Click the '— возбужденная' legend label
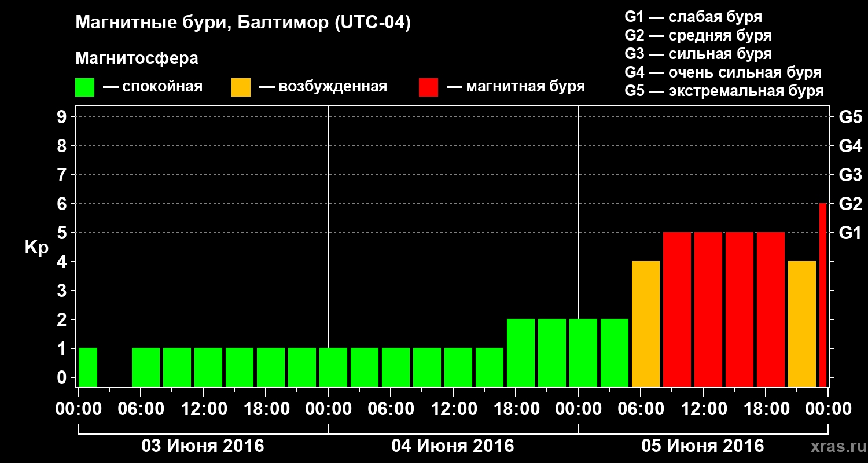868x463 pixels. [323, 87]
